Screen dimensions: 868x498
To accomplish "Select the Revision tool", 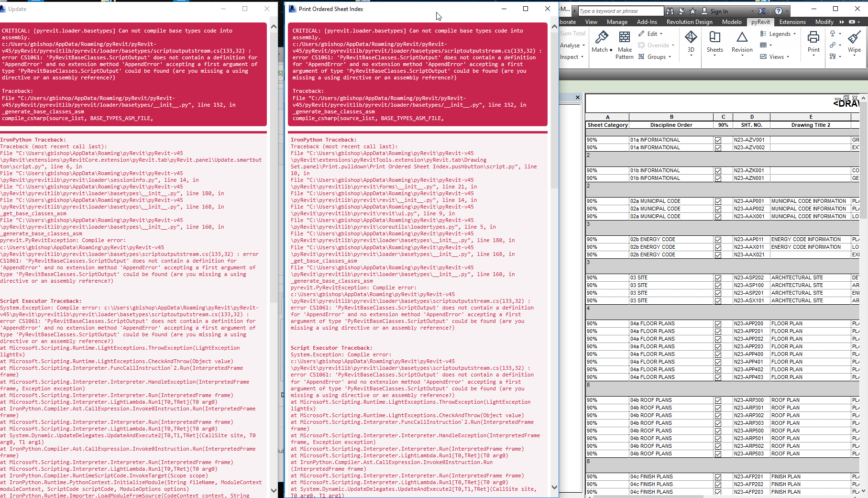I will tap(741, 41).
